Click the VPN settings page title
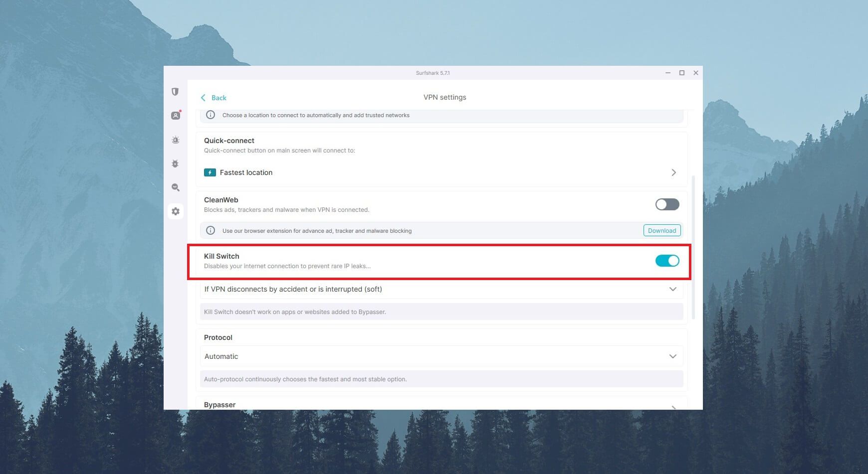868x474 pixels. click(444, 97)
